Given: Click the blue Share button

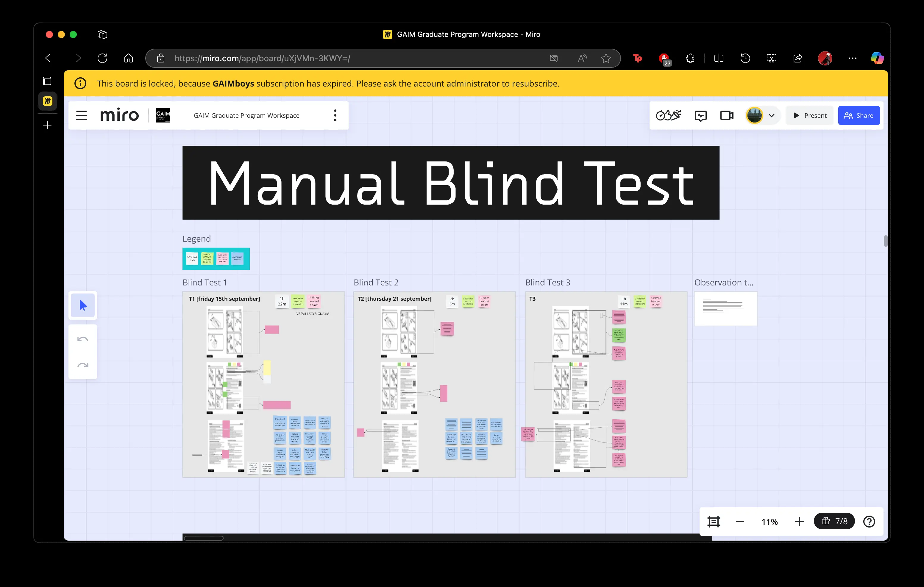Looking at the screenshot, I should coord(859,115).
